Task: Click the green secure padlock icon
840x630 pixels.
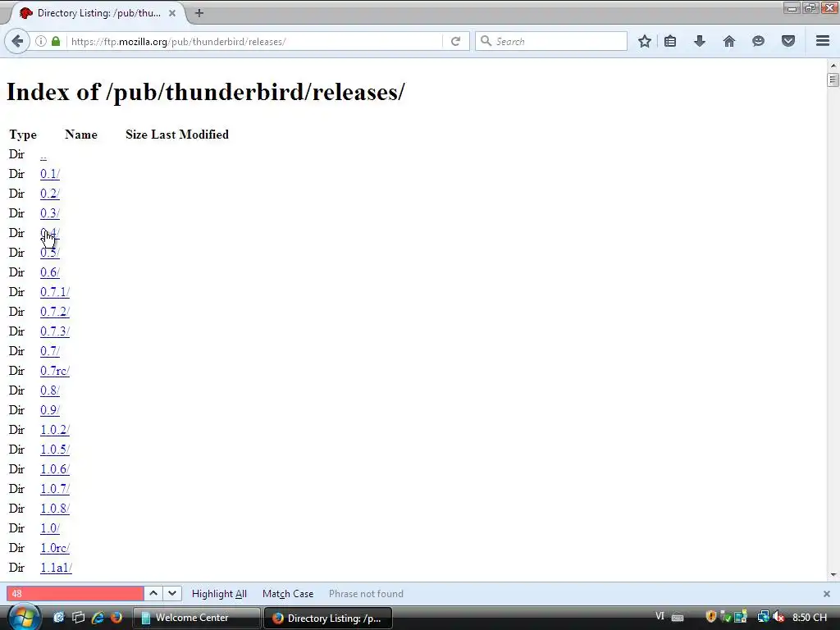Action: (56, 41)
